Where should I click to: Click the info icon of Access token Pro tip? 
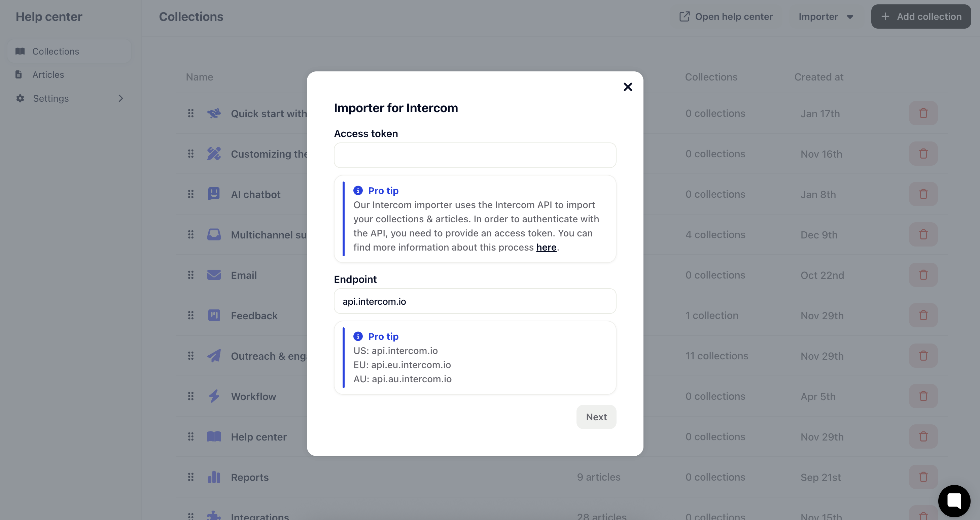tap(358, 190)
